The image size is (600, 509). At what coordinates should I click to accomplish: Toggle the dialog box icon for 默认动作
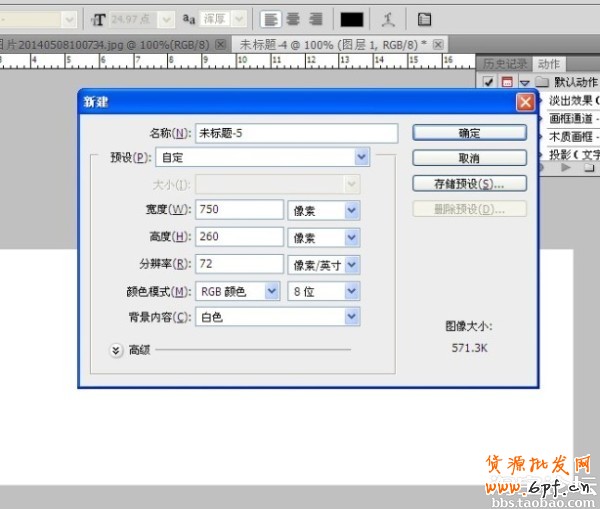[506, 81]
